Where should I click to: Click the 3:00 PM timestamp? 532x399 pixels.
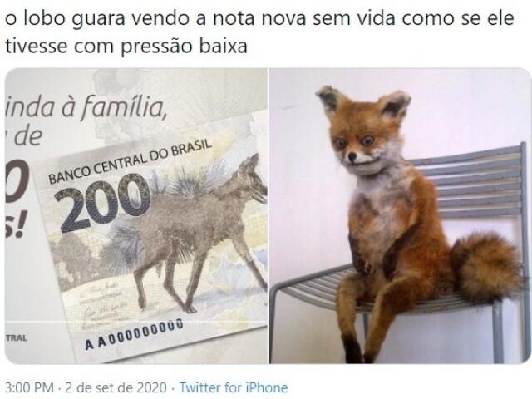pos(30,387)
